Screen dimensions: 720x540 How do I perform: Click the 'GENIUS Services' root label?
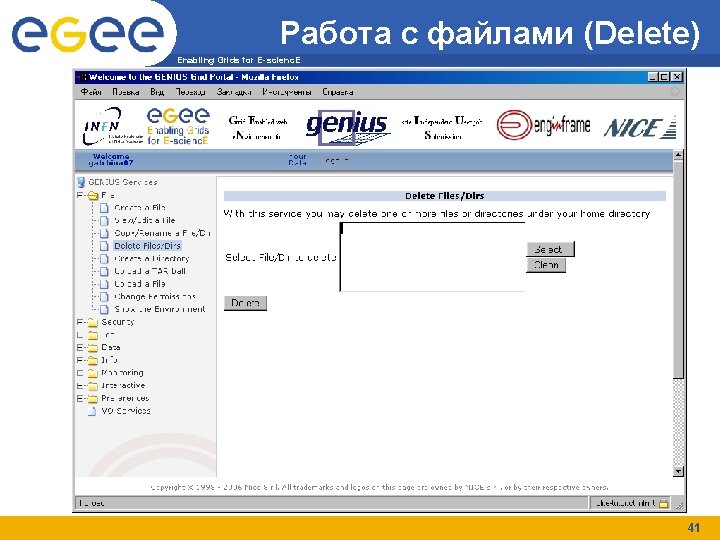[x=123, y=182]
